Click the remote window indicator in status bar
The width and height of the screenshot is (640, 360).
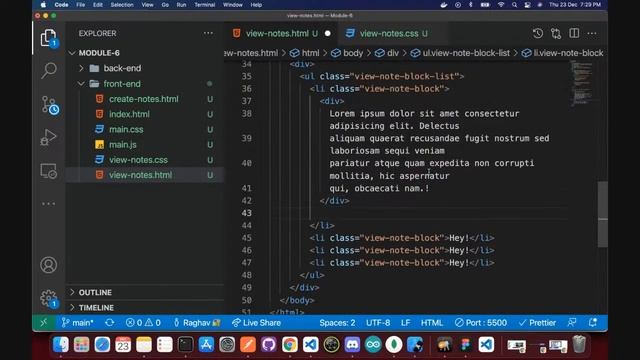(44, 323)
